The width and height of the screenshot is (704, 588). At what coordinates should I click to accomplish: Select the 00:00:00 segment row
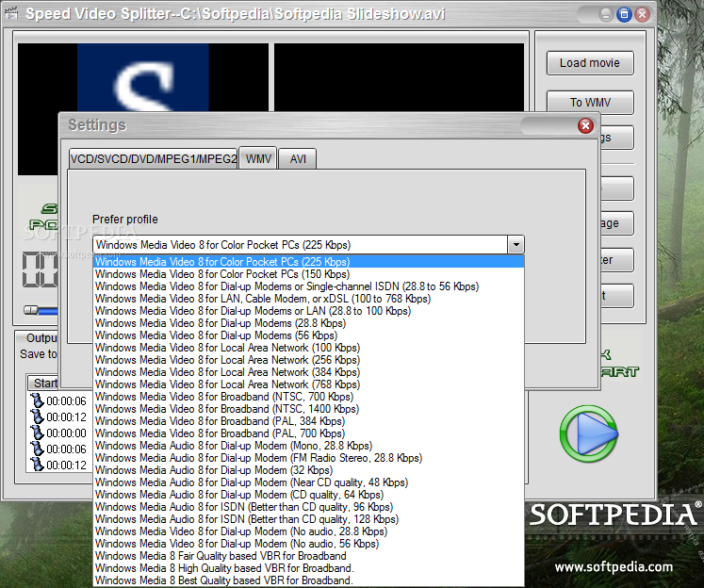pyautogui.click(x=59, y=433)
